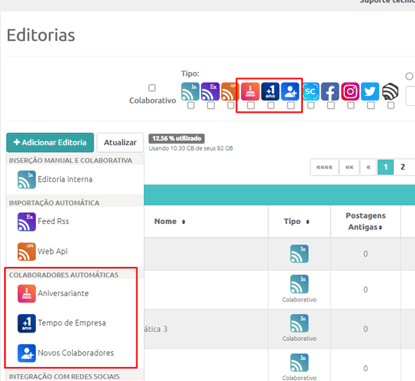
Task: Tick checkbox under SC icon
Action: 311,105
